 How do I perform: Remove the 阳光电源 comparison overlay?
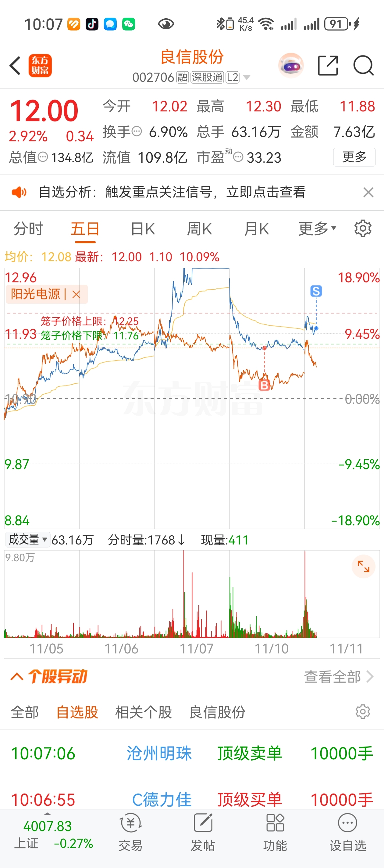pyautogui.click(x=76, y=295)
